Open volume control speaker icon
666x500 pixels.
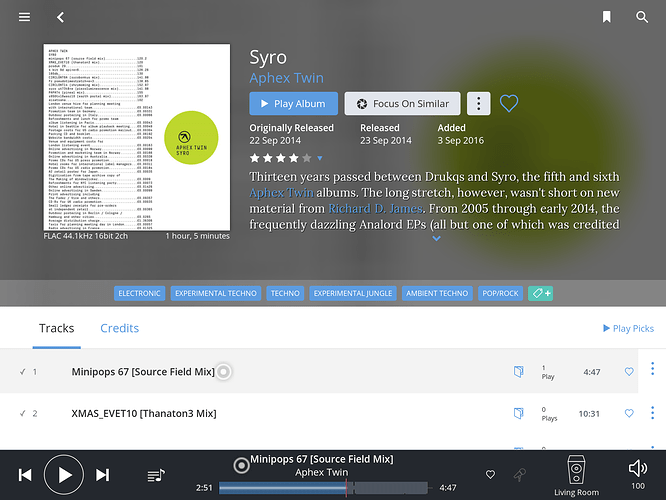pyautogui.click(x=638, y=469)
